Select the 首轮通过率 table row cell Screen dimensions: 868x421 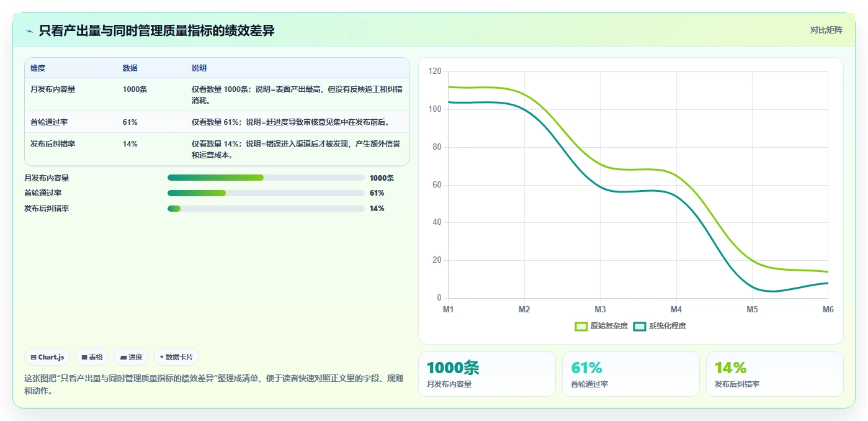click(x=49, y=122)
